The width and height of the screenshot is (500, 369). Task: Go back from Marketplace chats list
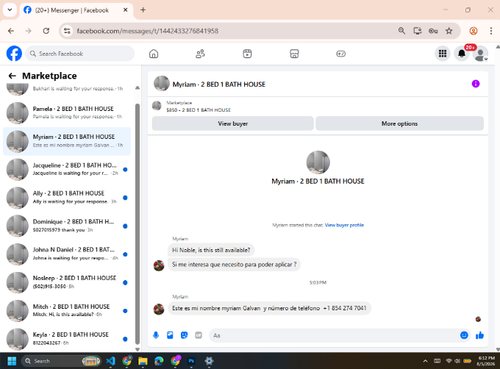point(12,76)
